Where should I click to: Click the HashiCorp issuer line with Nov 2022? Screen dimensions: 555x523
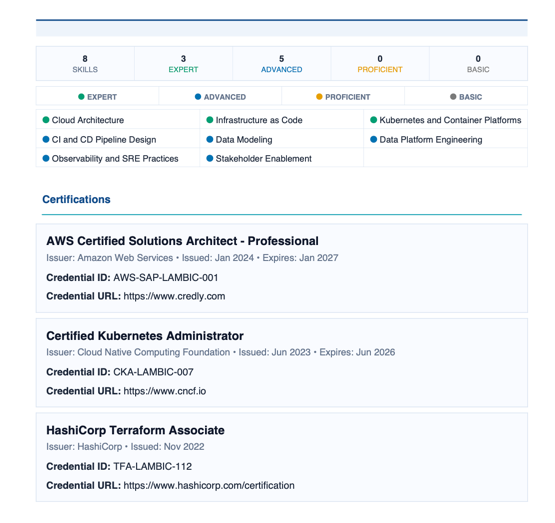(x=125, y=447)
